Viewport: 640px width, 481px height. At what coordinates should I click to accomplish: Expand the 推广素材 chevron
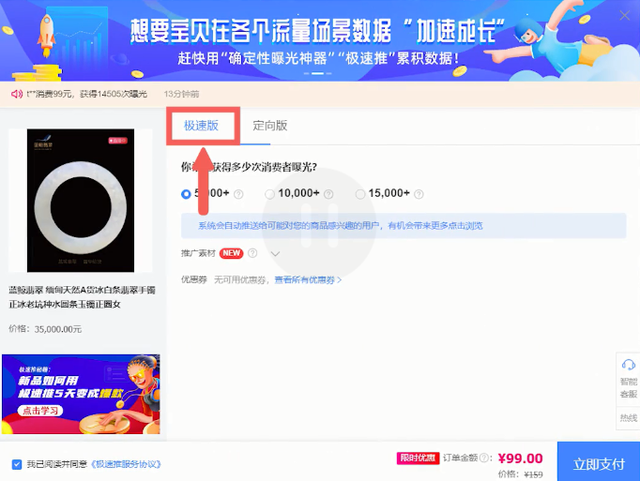coord(275,254)
